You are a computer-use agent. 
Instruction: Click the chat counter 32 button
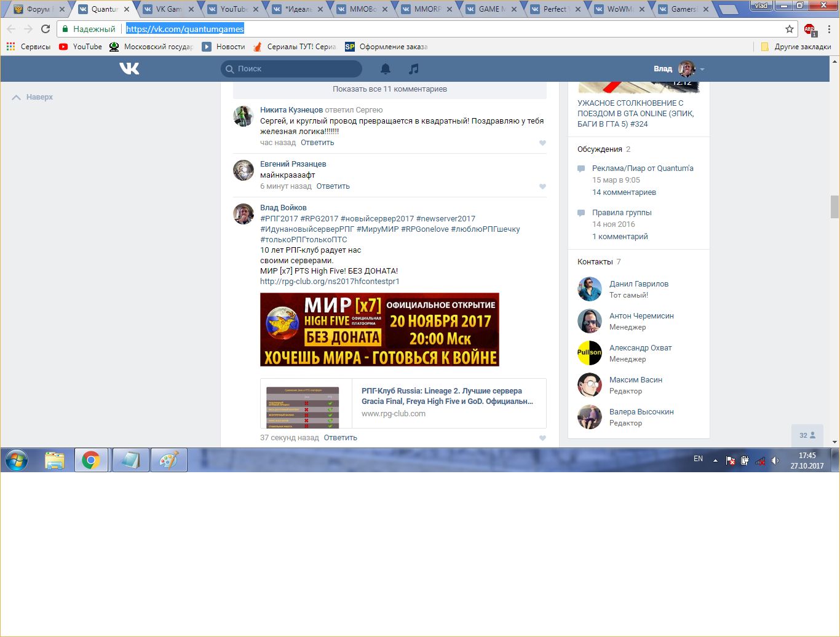[807, 435]
